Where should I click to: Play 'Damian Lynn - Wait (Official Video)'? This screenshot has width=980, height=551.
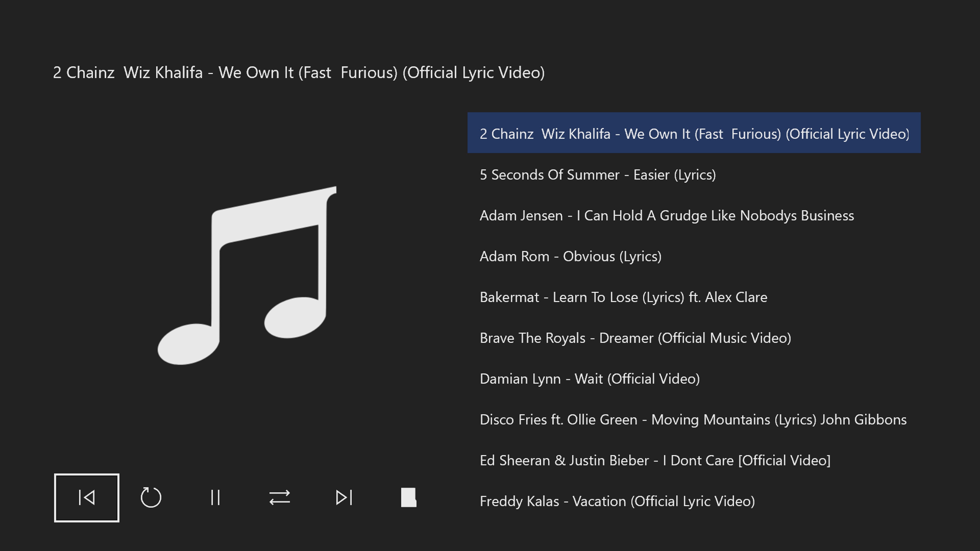[x=590, y=379]
